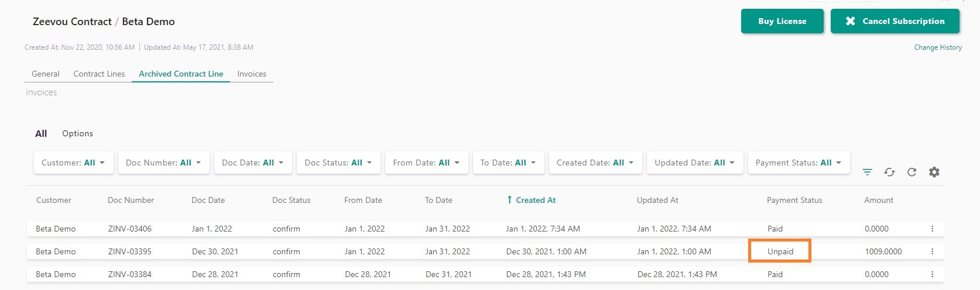
Task: Click the Change History link
Action: (938, 47)
